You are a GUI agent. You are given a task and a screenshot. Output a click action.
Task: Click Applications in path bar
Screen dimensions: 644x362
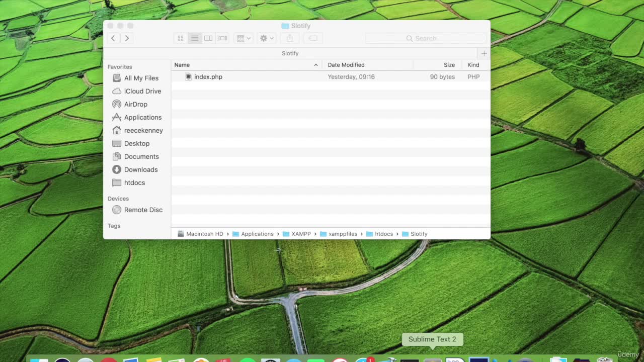point(253,234)
